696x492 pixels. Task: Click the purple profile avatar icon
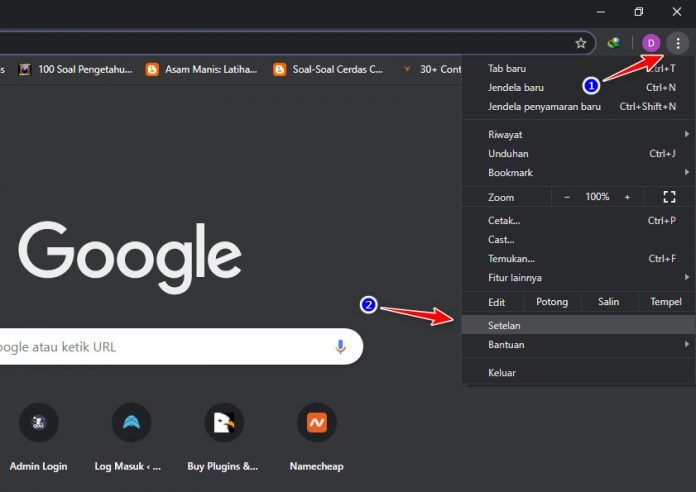coord(651,43)
